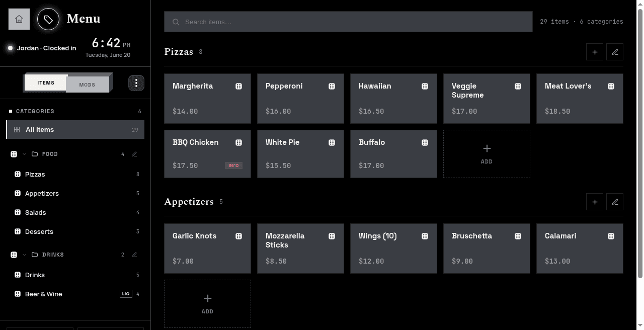
Task: Open the Calamari item card
Action: point(580,249)
